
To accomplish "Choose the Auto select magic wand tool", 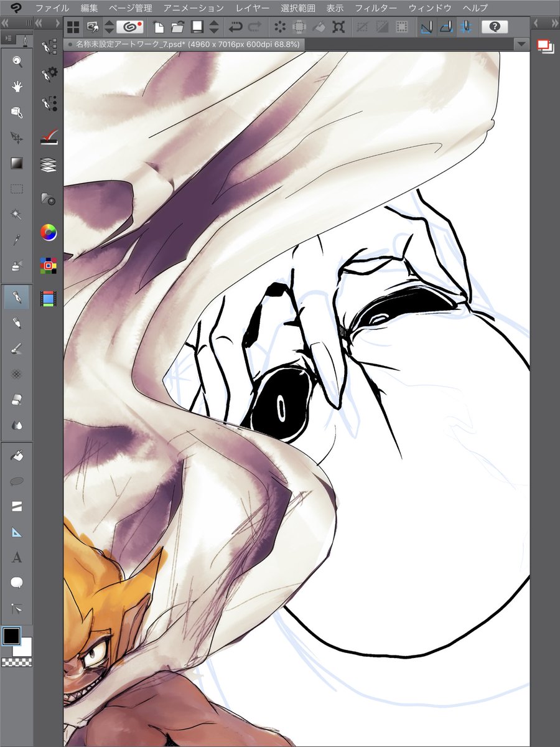I will point(17,214).
